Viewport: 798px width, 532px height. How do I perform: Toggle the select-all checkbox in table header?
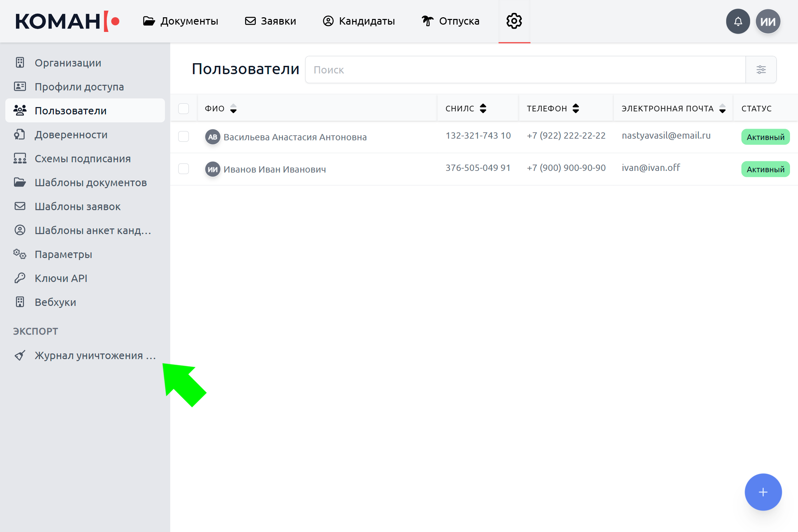(184, 109)
